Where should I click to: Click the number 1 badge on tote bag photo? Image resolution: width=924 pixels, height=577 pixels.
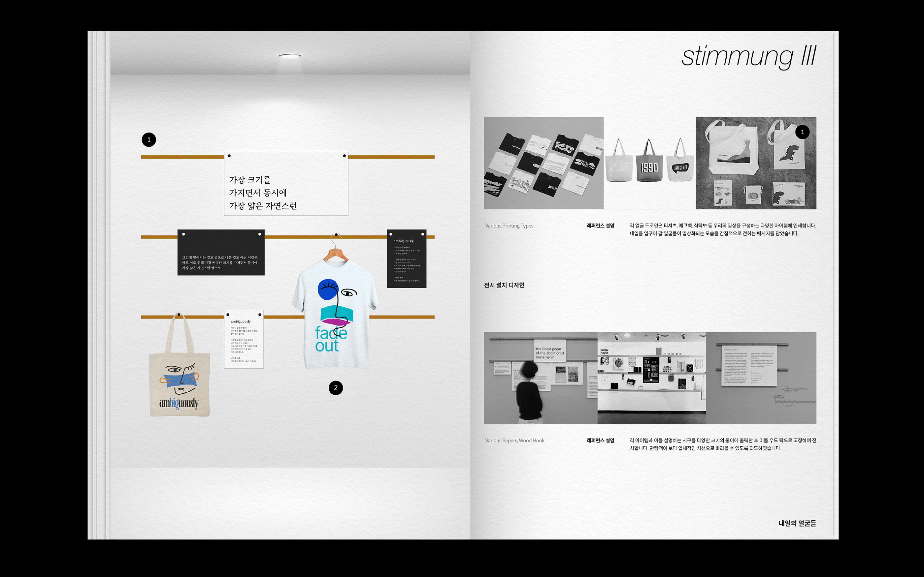802,132
